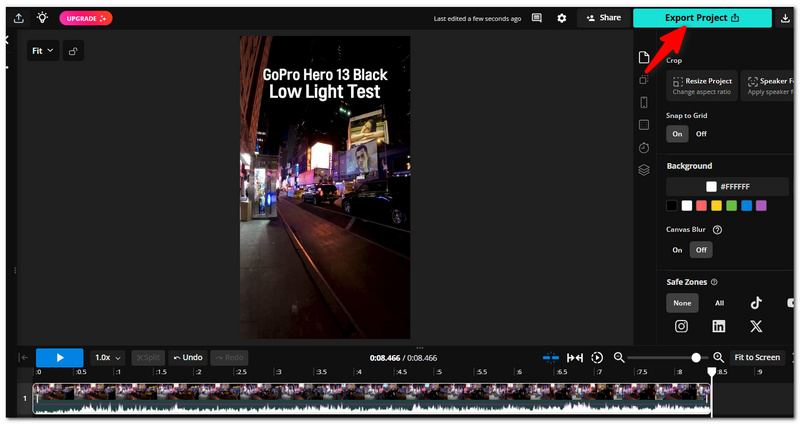Pick the green background swatch
The height and width of the screenshot is (424, 800).
click(x=732, y=206)
